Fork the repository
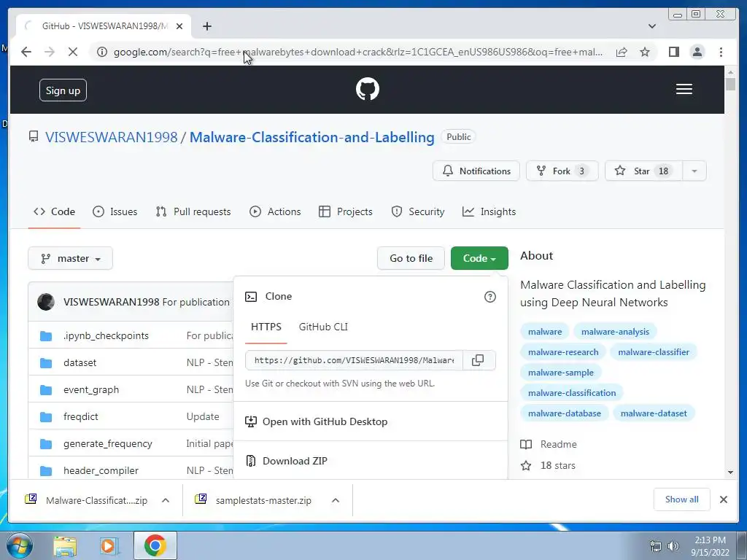The image size is (747, 560). pyautogui.click(x=562, y=171)
